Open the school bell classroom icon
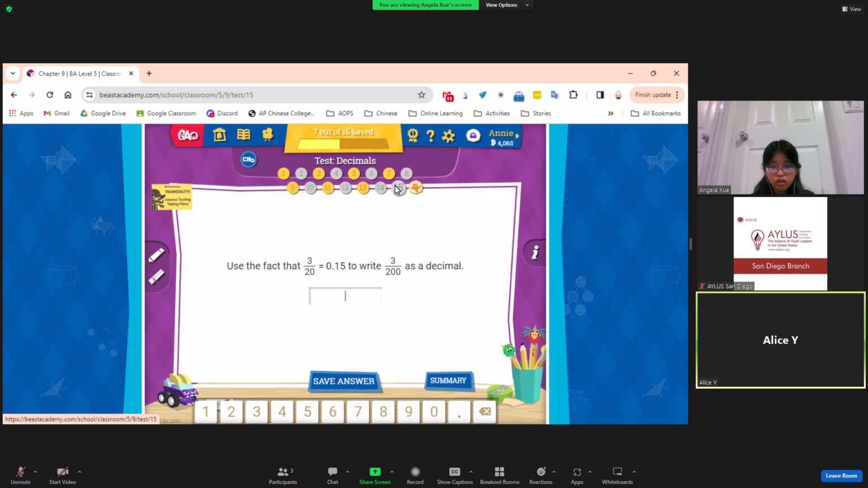Viewport: 868px width, 488px height. coord(219,134)
